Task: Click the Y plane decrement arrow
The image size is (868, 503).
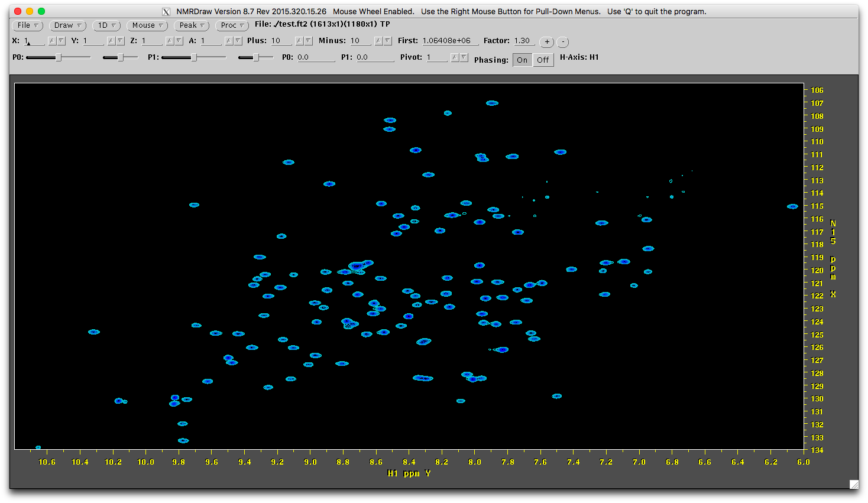Action: coord(121,41)
